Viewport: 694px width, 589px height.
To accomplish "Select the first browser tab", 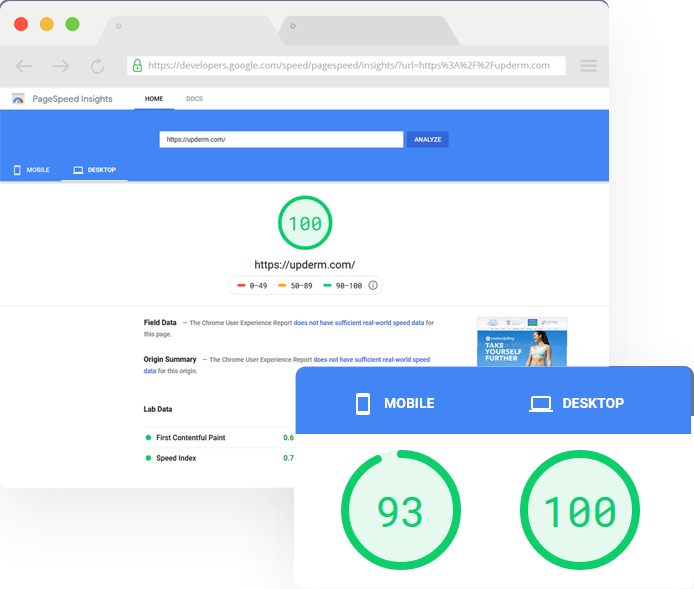I will [188, 30].
